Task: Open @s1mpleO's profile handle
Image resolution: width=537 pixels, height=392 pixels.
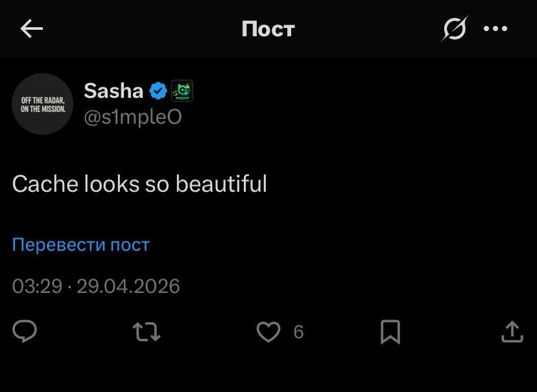Action: pos(133,117)
